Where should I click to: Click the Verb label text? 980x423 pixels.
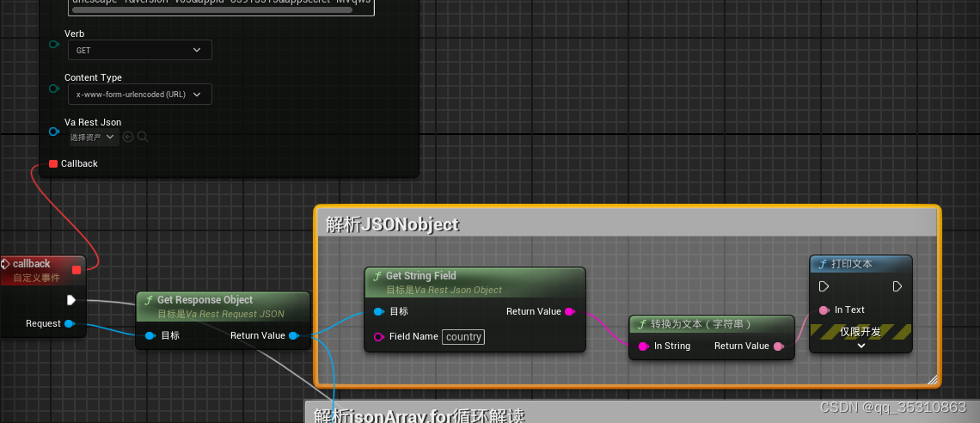(75, 34)
